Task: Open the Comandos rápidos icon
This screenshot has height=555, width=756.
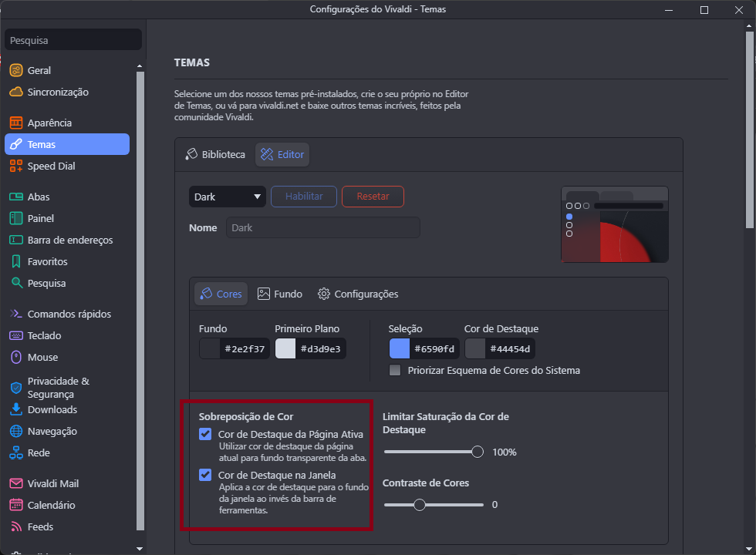Action: [x=16, y=314]
